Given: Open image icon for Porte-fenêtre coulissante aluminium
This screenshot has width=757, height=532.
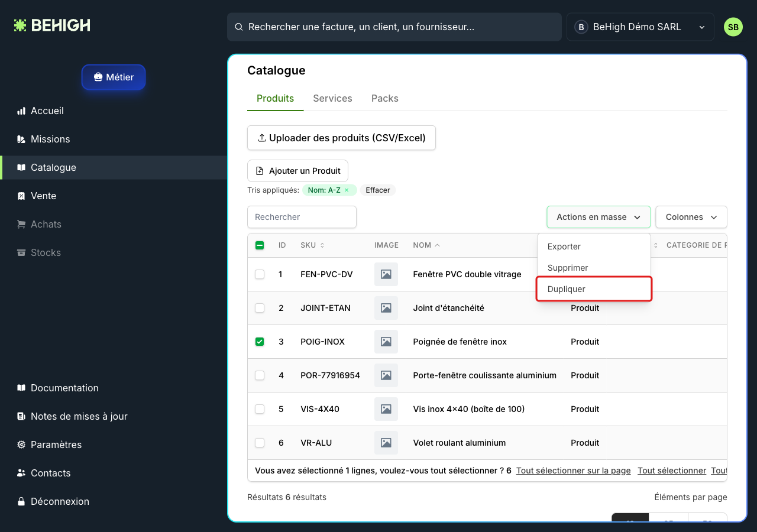Looking at the screenshot, I should [386, 375].
